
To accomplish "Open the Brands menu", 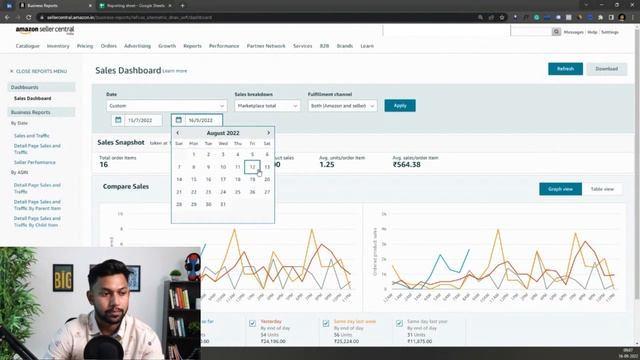I will [x=345, y=46].
